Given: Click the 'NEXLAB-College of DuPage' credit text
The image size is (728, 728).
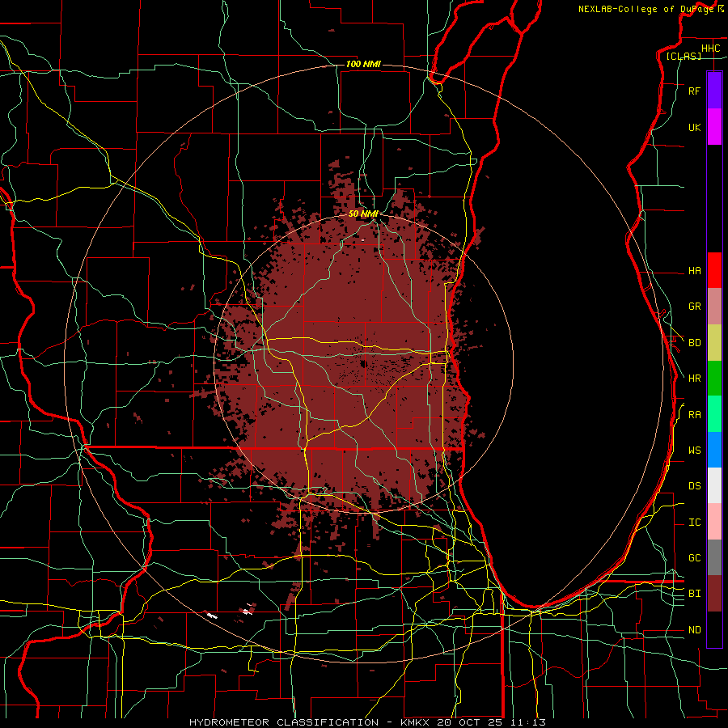Looking at the screenshot, I should 646,9.
